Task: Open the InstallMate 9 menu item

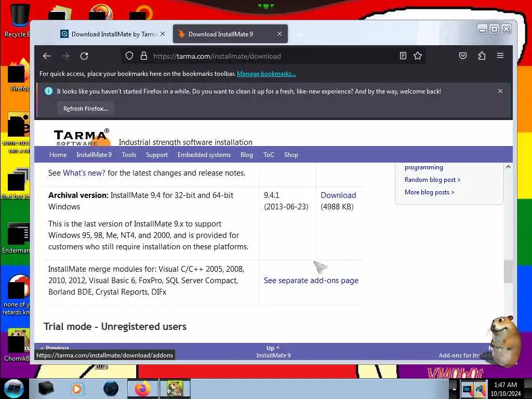Action: pos(94,155)
